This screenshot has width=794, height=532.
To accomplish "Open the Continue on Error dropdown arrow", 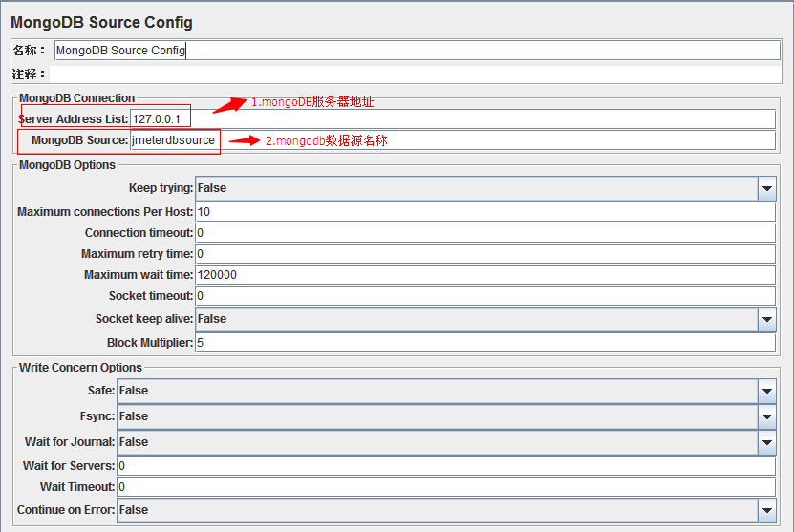I will tap(766, 510).
